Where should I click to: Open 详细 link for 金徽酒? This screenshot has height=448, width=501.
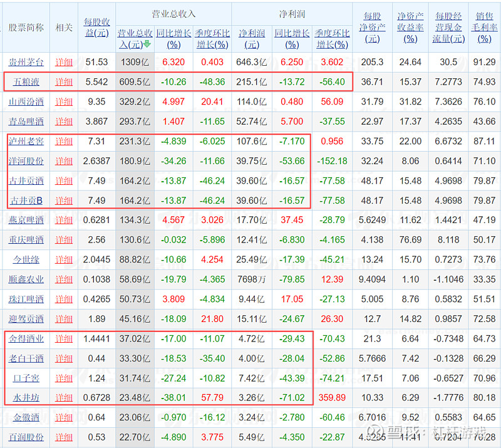(x=64, y=418)
